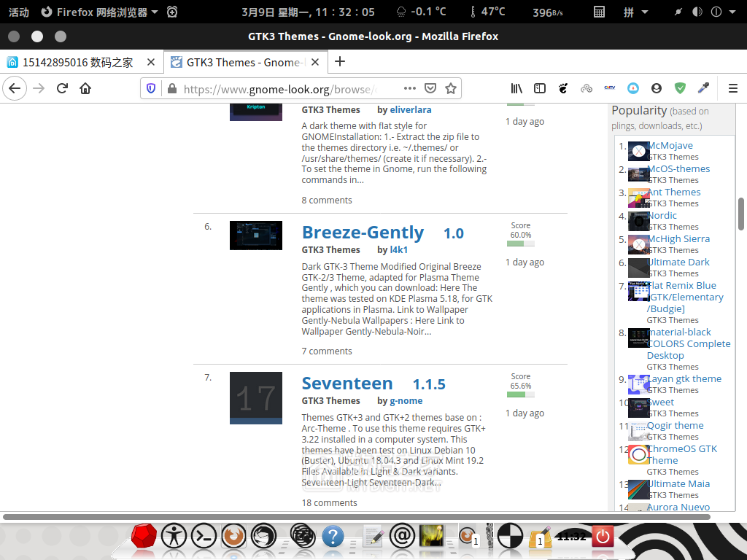Open the Firefox home page
This screenshot has width=747, height=560.
coord(85,88)
